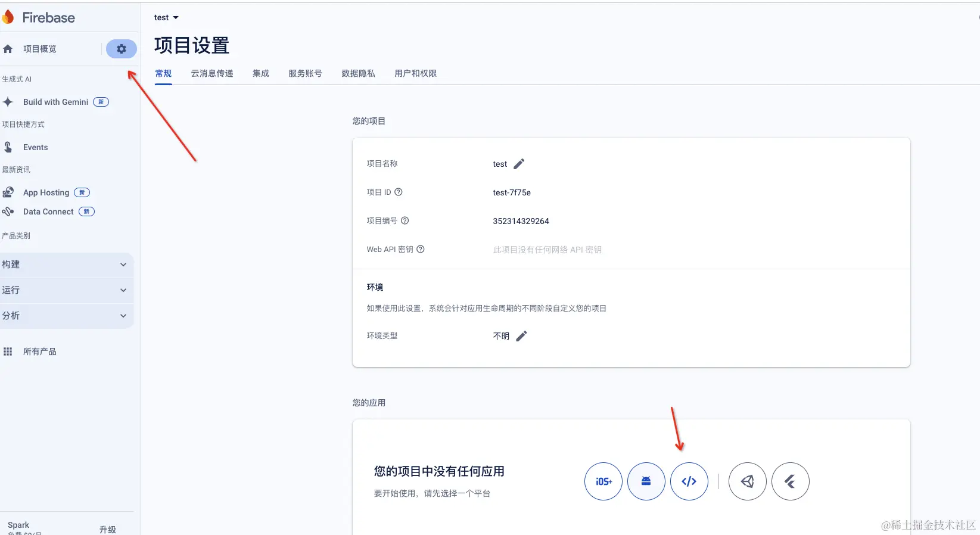Click project ID value test-7f75e

pos(512,192)
